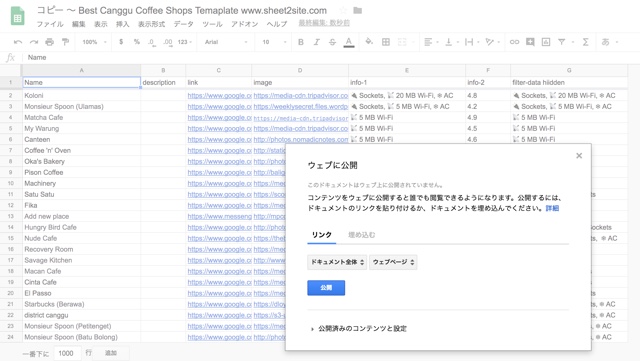
Task: Redo the last action
Action: pyautogui.click(x=34, y=42)
